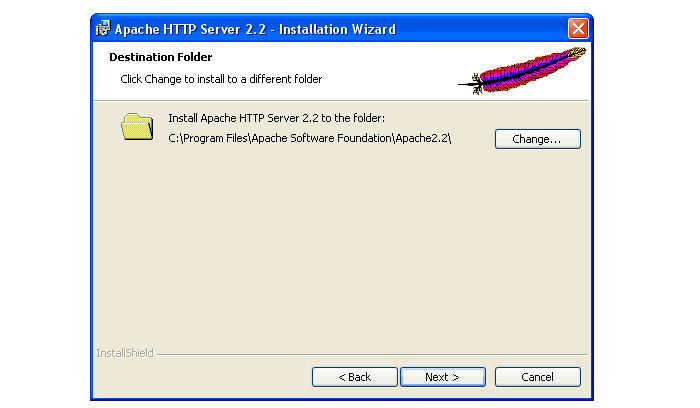Click the C:\Program Files install path text
Viewport: 700px width, 408px height.
click(x=310, y=138)
